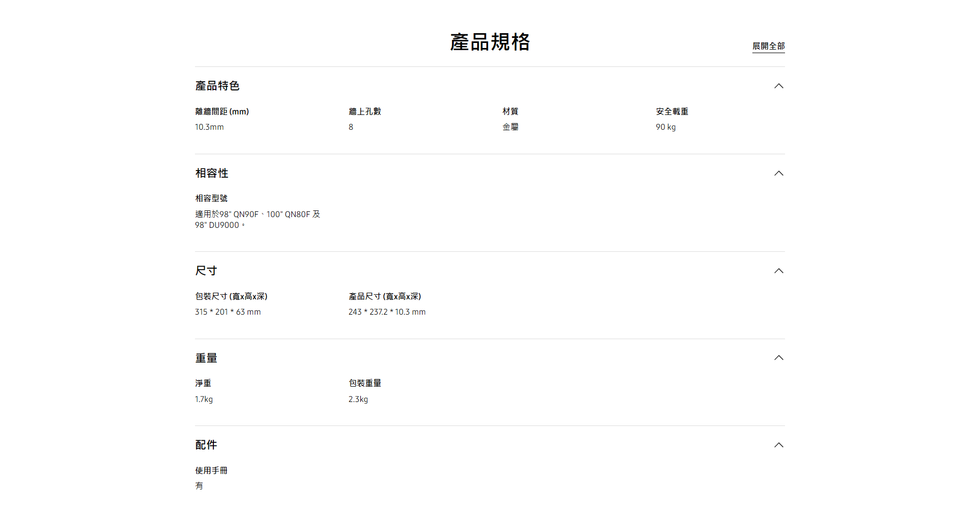
Task: Collapse 重量 section with the chevron
Action: click(x=778, y=358)
